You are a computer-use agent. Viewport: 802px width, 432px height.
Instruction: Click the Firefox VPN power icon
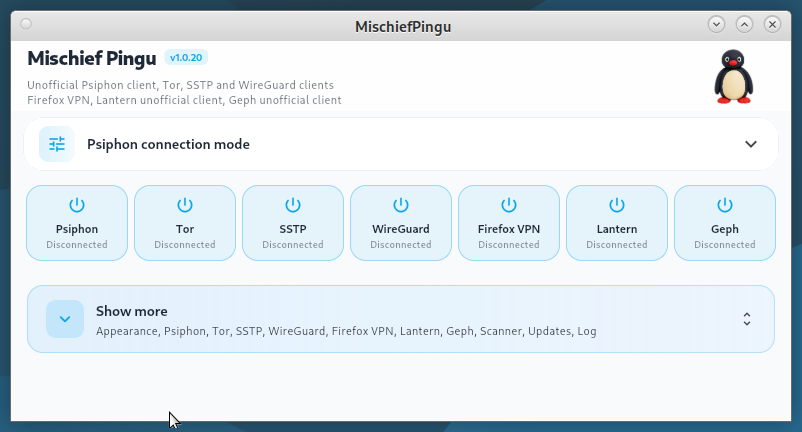(x=508, y=205)
